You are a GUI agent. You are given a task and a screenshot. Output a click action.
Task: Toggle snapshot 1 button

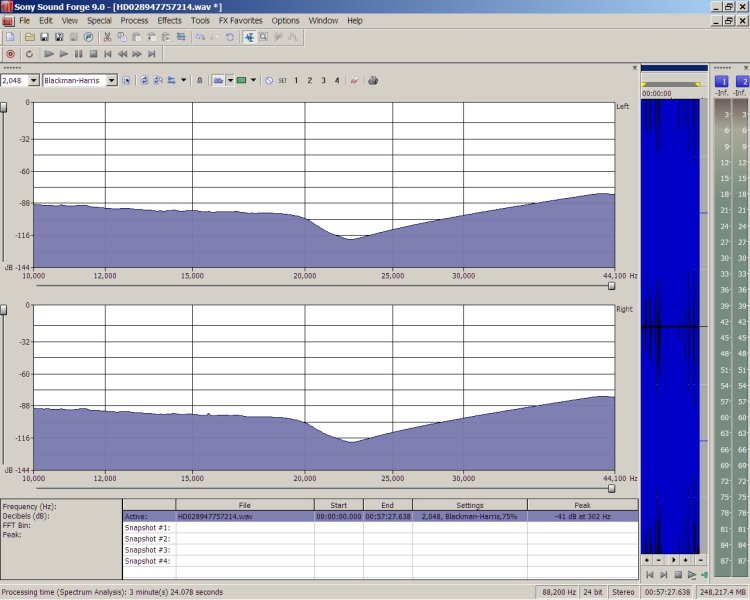[x=296, y=80]
